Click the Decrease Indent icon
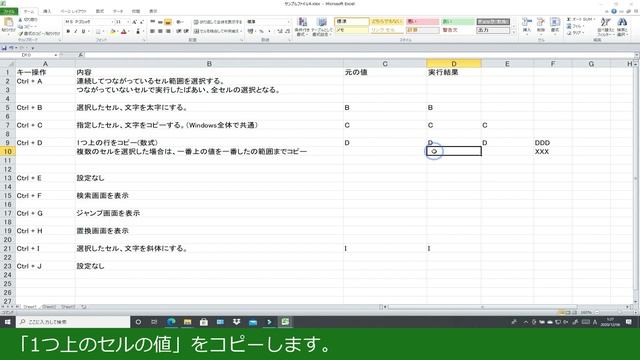This screenshot has height=360, width=640. tap(179, 31)
